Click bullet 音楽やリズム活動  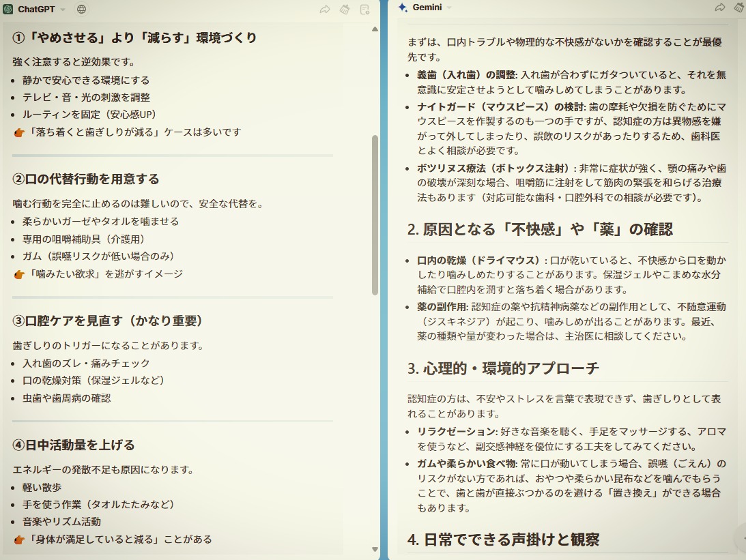pos(61,522)
